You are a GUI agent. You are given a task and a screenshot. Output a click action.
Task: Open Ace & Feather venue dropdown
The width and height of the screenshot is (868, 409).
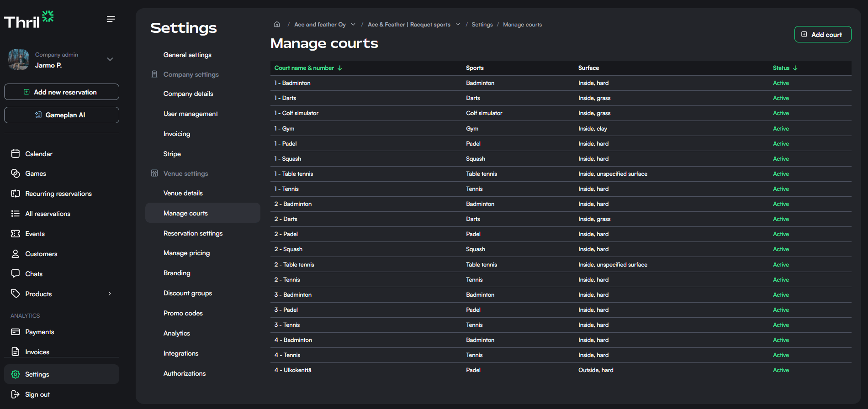[458, 25]
